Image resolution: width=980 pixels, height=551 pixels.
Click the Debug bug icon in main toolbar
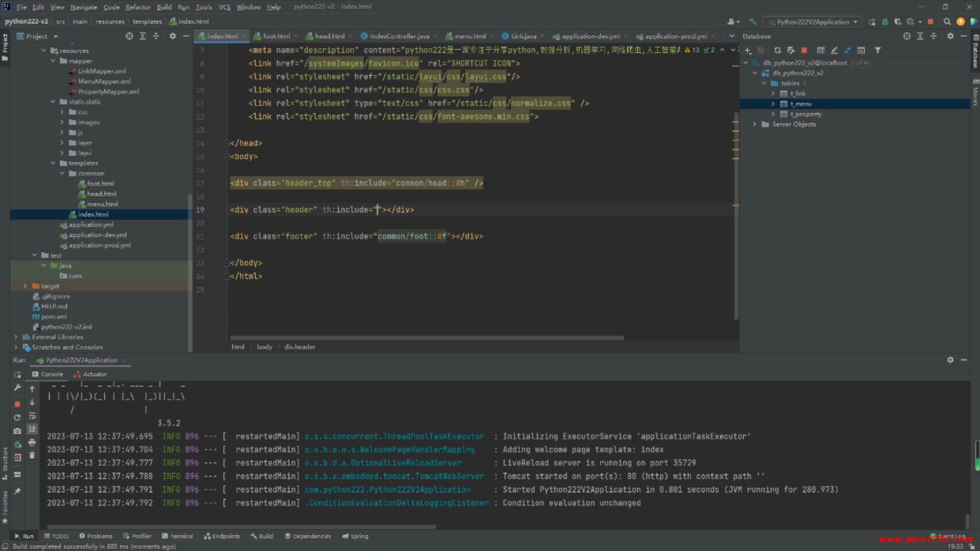coord(885,22)
